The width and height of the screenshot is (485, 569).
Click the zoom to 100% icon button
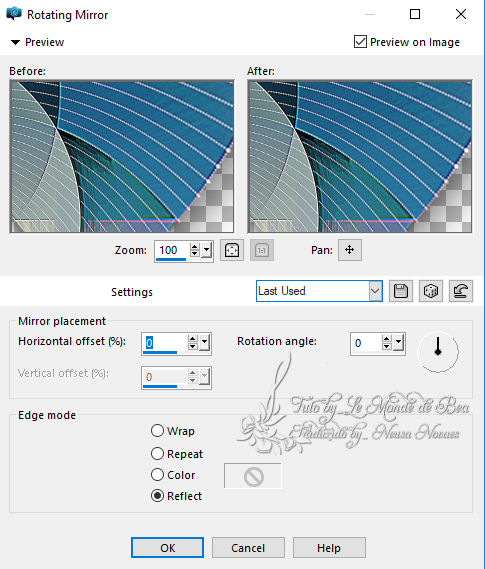(262, 250)
